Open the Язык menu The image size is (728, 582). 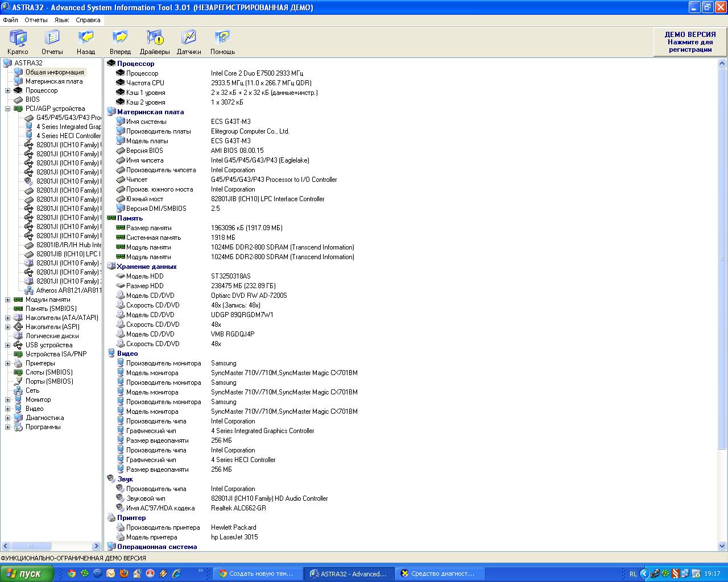pyautogui.click(x=61, y=20)
